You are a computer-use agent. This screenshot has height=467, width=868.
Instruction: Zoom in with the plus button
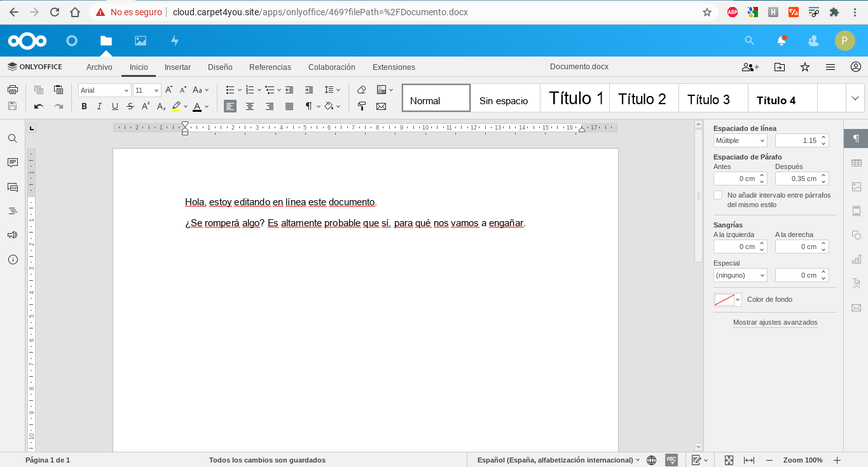(837, 460)
